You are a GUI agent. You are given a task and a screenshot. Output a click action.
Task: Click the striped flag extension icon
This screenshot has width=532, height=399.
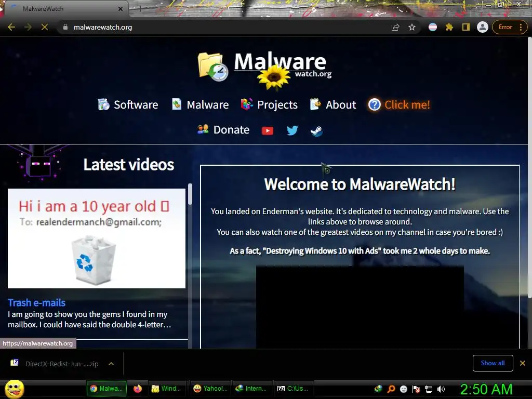click(x=433, y=27)
